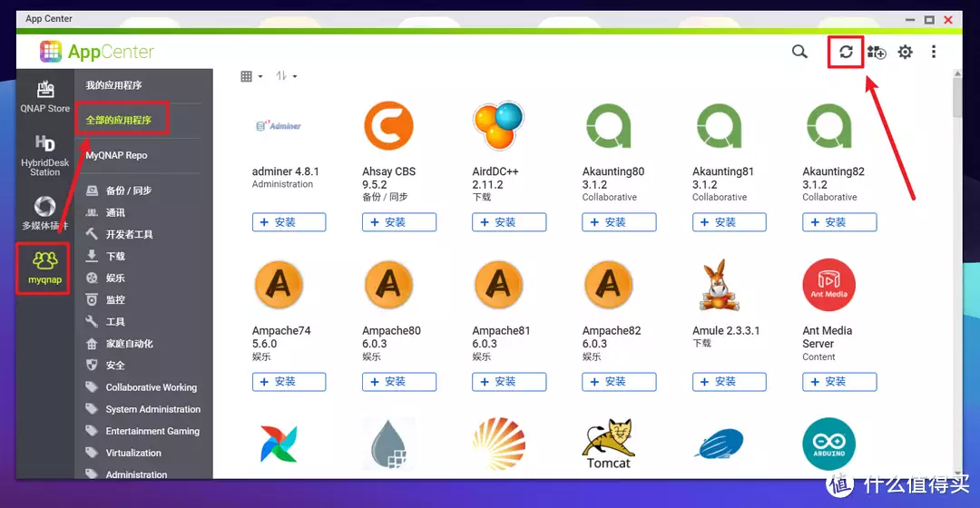Image resolution: width=980 pixels, height=508 pixels.
Task: Install Akaunting80 3.1.2
Action: click(x=619, y=222)
